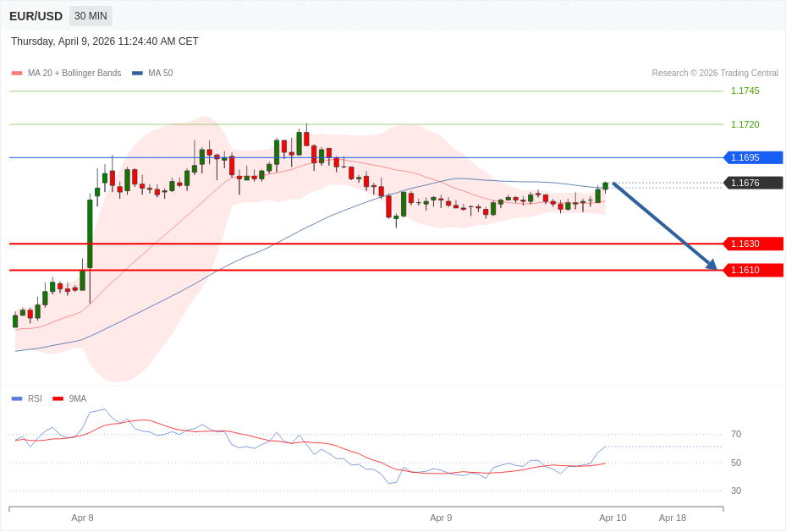Click the Apr 10 date axis label
Image resolution: width=786 pixels, height=532 pixels.
point(613,518)
